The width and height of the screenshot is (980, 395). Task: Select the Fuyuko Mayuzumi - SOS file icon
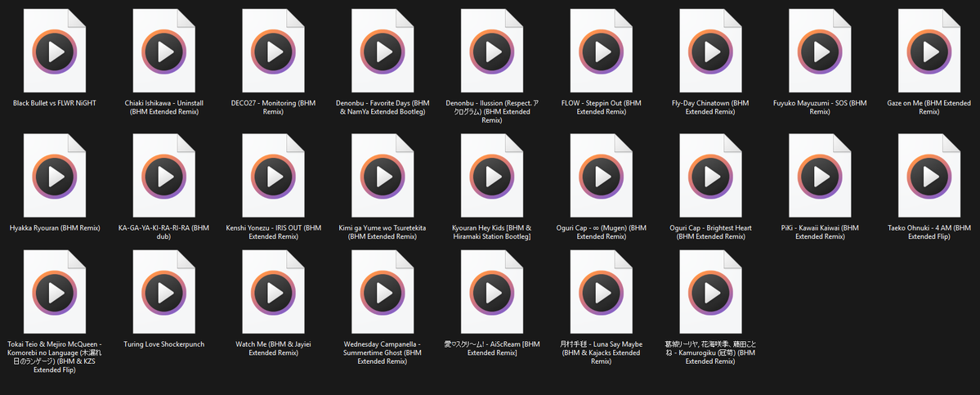coord(820,51)
